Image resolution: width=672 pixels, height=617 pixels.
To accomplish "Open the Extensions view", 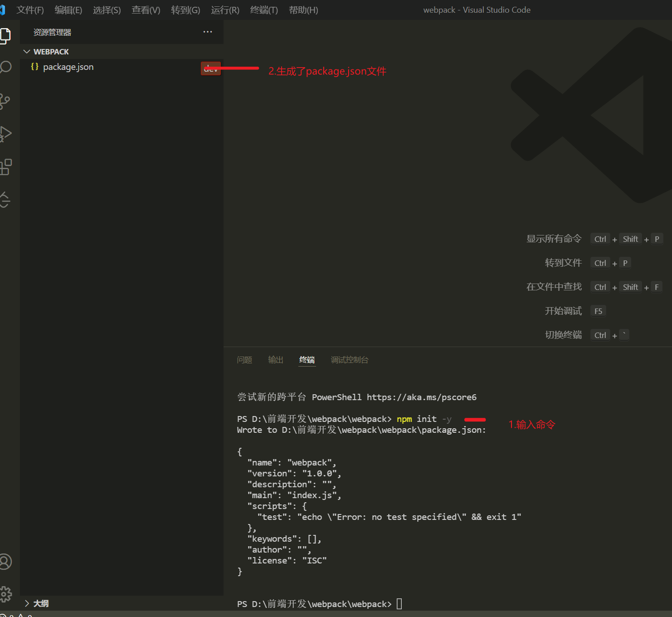I will 5,167.
